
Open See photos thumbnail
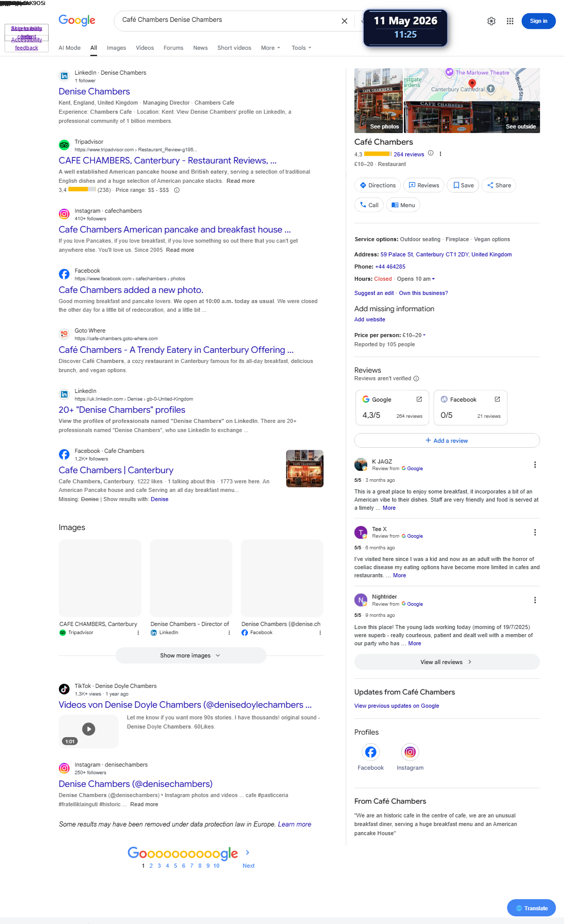tap(378, 101)
